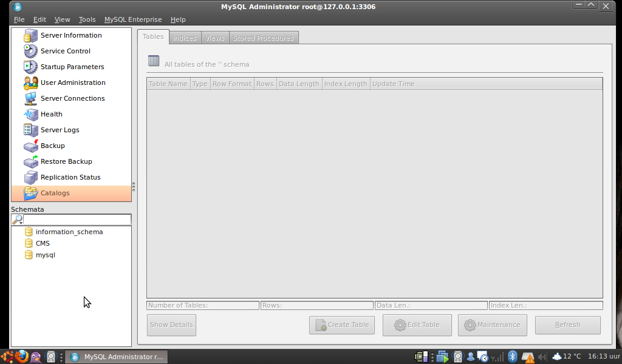Open the File menu

[x=19, y=19]
